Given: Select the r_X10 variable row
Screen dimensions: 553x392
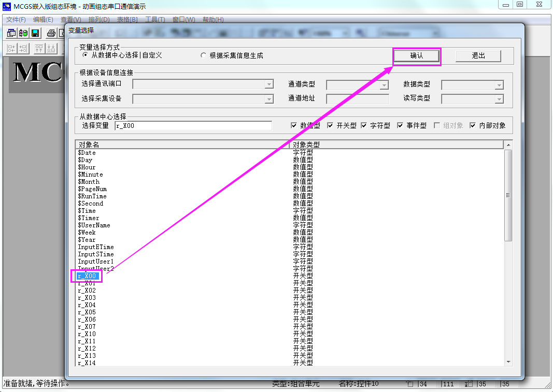Looking at the screenshot, I should pos(87,334).
